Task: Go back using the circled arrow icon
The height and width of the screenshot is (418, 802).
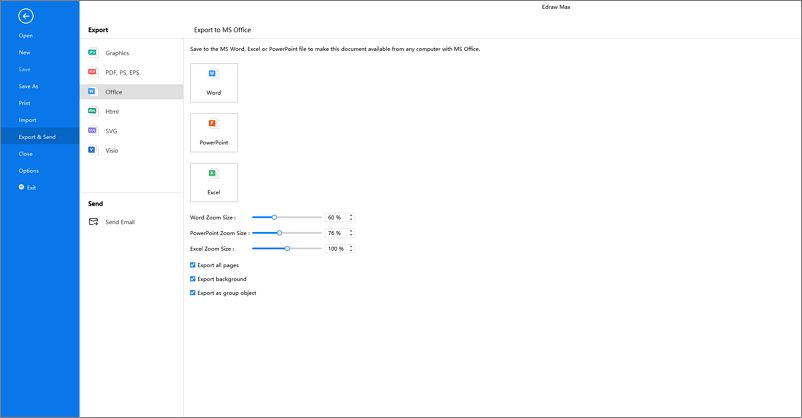Action: (x=26, y=16)
